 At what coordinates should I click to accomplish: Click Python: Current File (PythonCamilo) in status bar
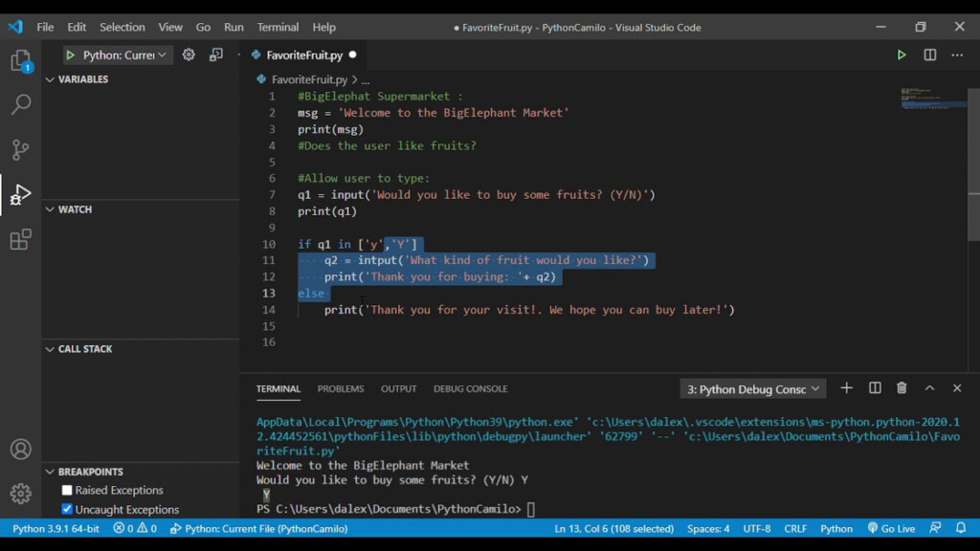(x=259, y=528)
